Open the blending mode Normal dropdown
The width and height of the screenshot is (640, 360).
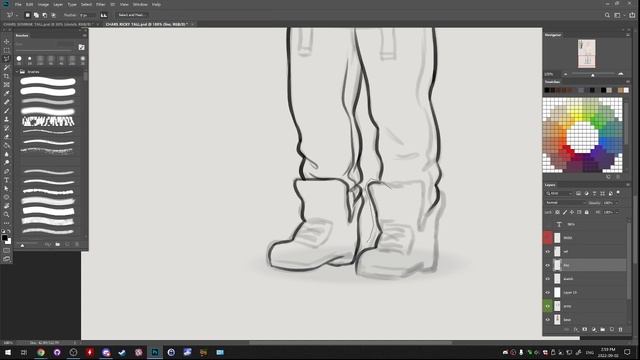coord(565,203)
